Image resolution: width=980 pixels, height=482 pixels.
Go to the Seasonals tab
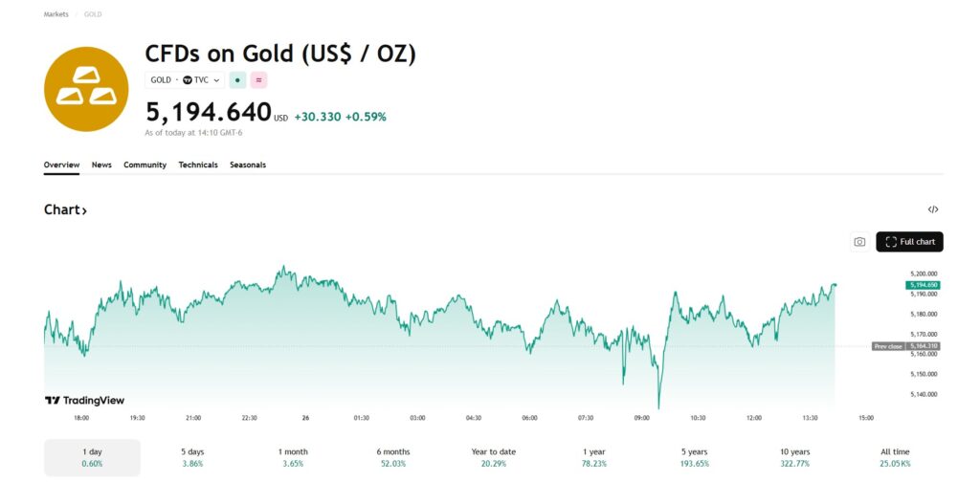(x=248, y=164)
